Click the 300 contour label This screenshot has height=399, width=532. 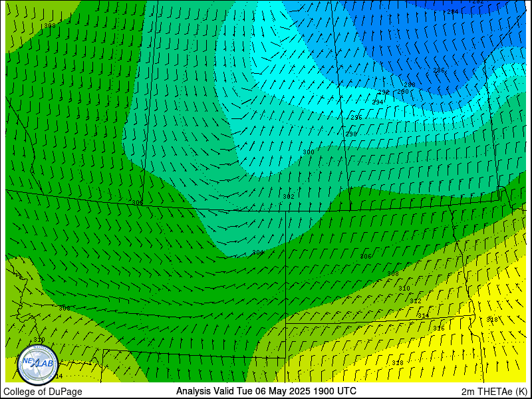click(309, 152)
